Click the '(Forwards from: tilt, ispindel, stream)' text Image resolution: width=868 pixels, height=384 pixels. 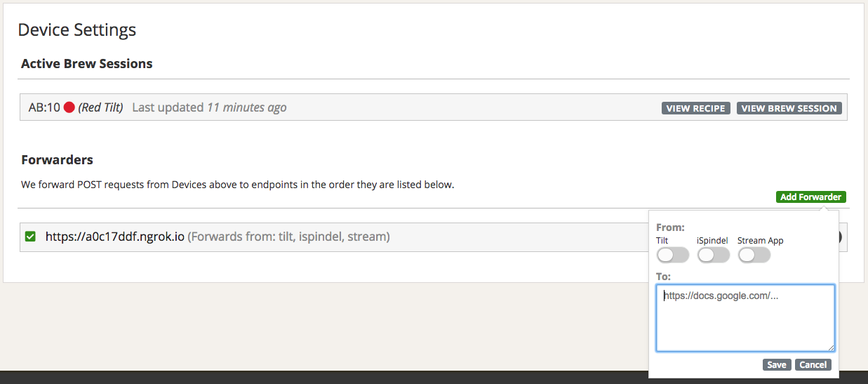288,237
